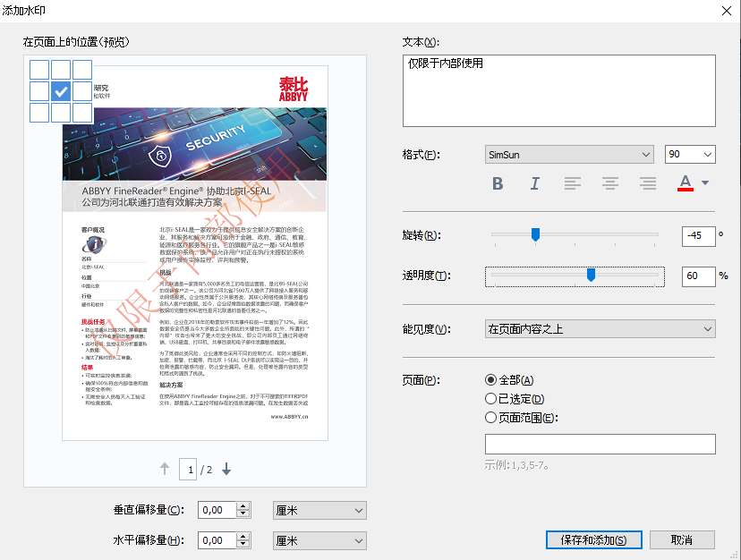Screen dimensions: 741x560
Task: Select bottom-right watermark position cell
Action: 82,113
